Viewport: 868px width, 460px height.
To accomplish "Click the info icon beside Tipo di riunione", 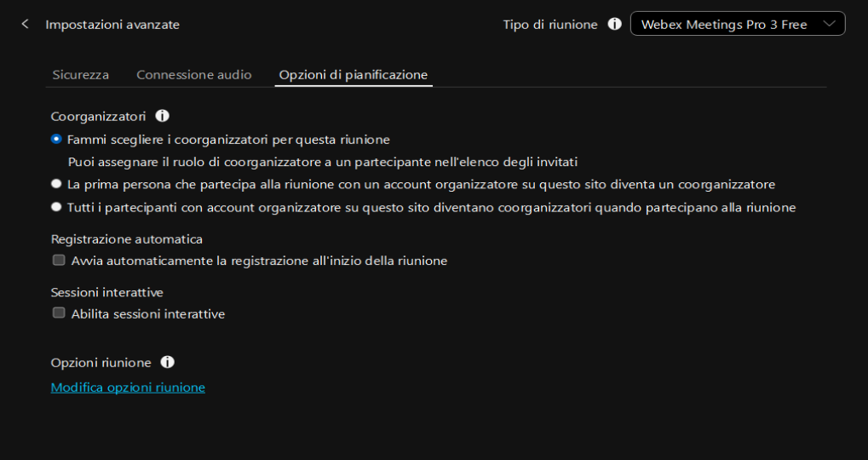I will (614, 25).
